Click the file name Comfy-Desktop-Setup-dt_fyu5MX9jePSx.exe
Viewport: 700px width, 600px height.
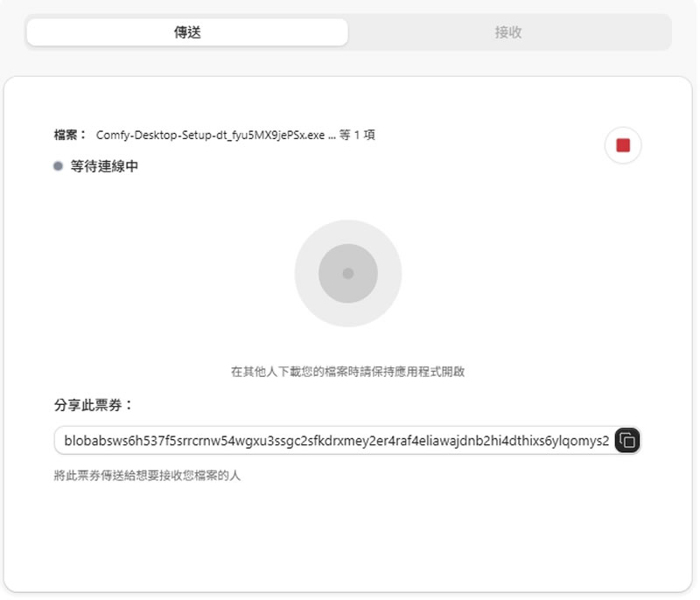pos(210,136)
